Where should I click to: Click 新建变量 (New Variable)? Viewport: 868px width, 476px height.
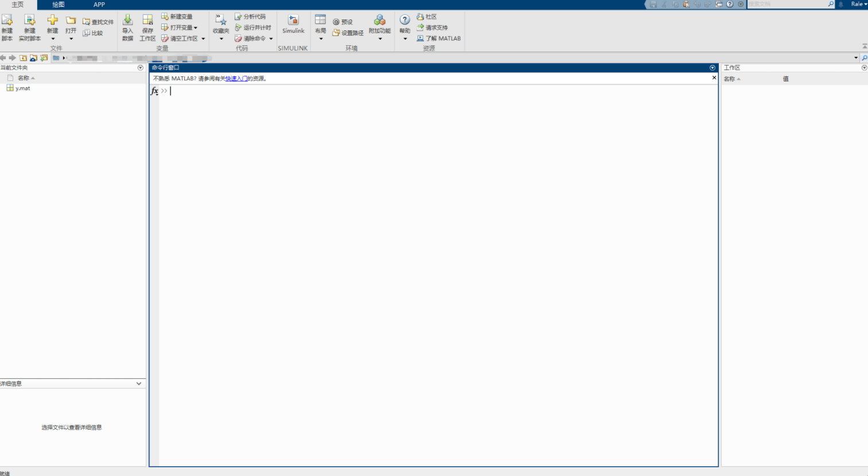[x=177, y=17]
